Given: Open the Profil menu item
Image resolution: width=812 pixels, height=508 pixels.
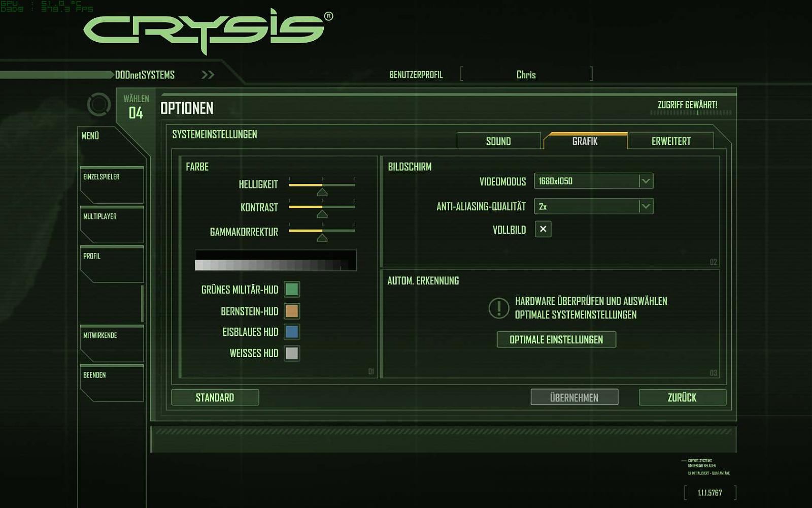Looking at the screenshot, I should (112, 264).
